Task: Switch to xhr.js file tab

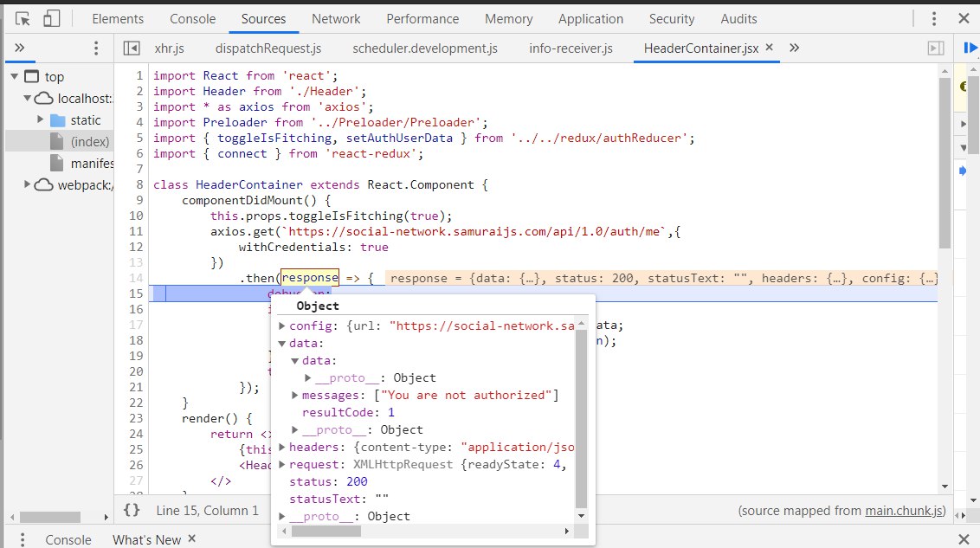Action: 170,48
